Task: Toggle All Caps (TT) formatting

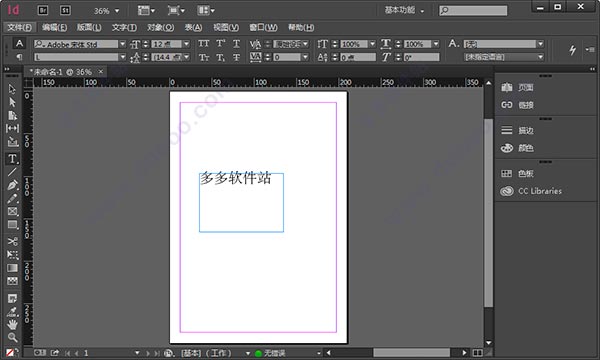Action: [x=204, y=44]
